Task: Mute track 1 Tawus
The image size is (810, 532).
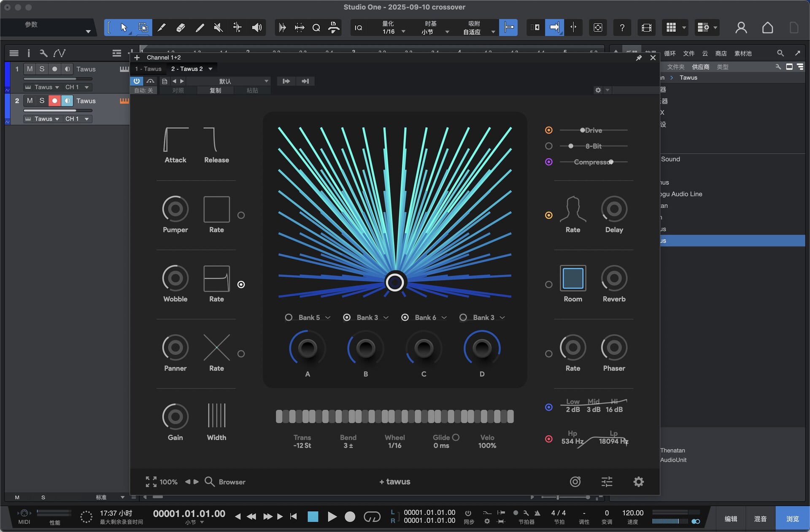Action: (x=30, y=69)
